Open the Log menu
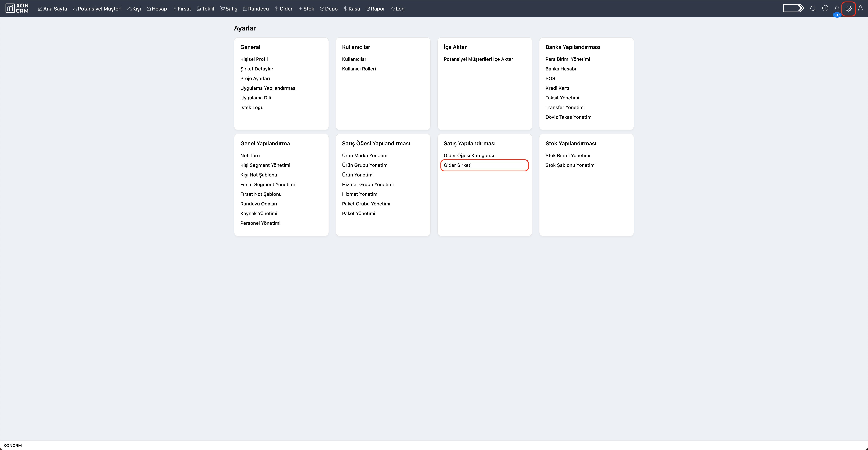 click(x=398, y=9)
